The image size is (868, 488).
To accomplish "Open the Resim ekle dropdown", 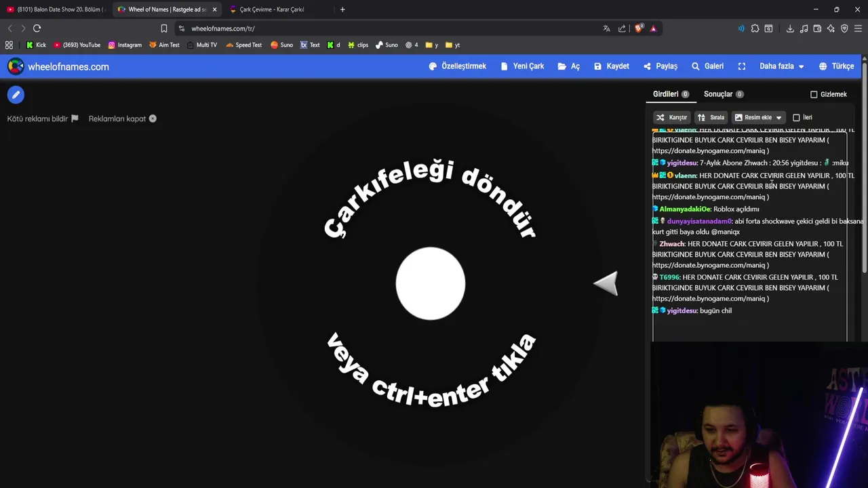I will coord(758,117).
